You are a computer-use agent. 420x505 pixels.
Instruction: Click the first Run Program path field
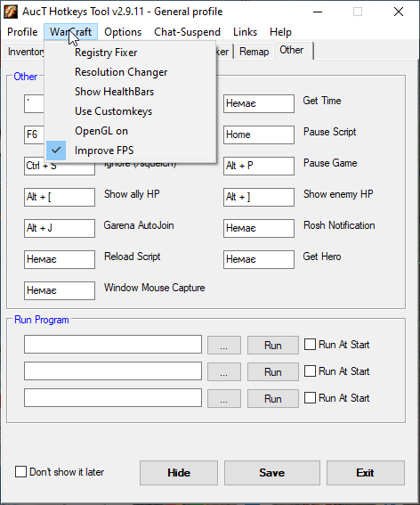pyautogui.click(x=113, y=345)
